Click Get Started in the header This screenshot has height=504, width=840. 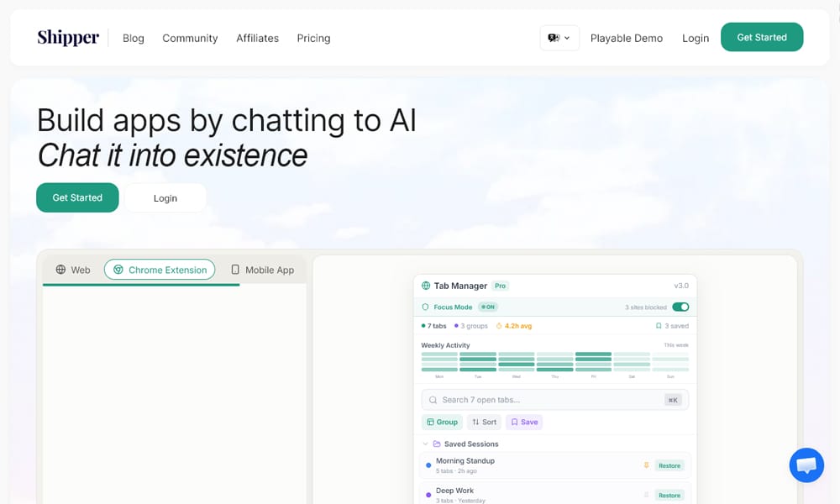[x=762, y=37]
